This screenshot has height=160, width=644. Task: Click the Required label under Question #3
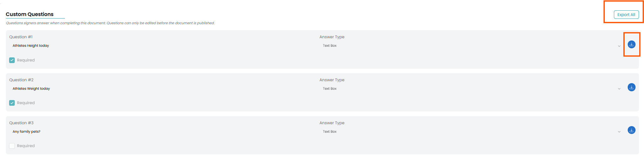coord(26,146)
